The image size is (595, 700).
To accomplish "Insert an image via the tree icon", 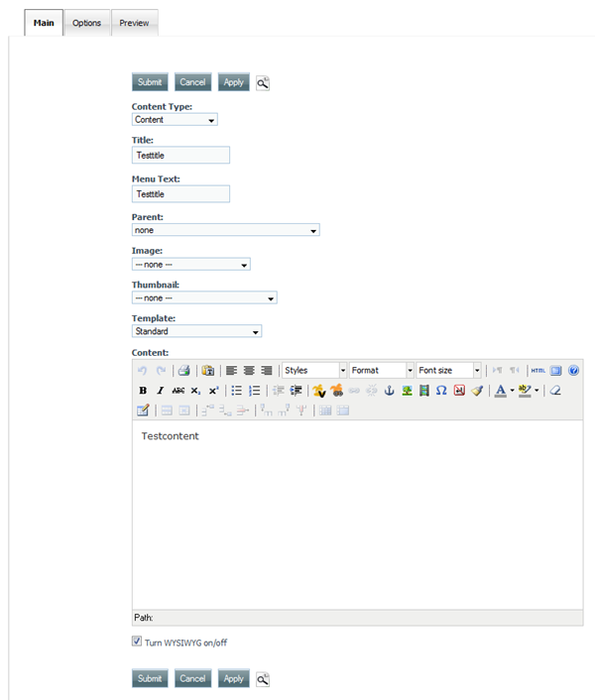I will pos(407,391).
